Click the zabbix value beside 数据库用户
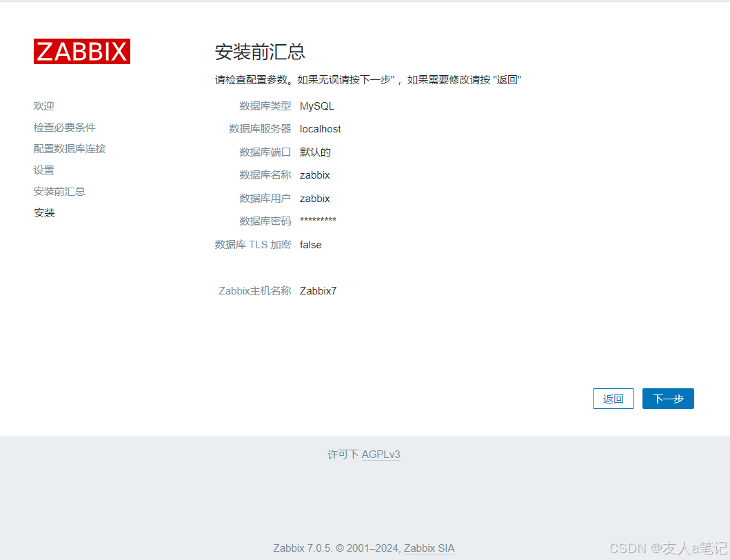This screenshot has height=560, width=730. click(x=315, y=199)
